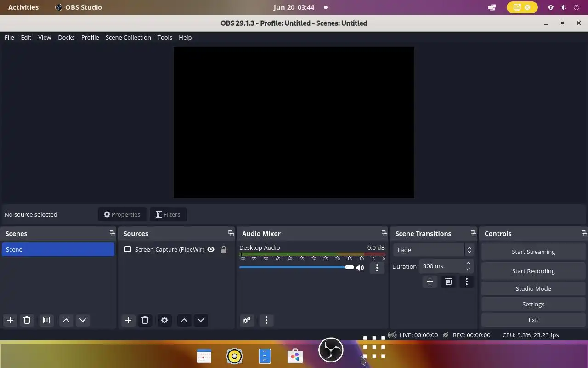The height and width of the screenshot is (368, 588).
Task: Open transition properties three-dot menu
Action: [467, 282]
